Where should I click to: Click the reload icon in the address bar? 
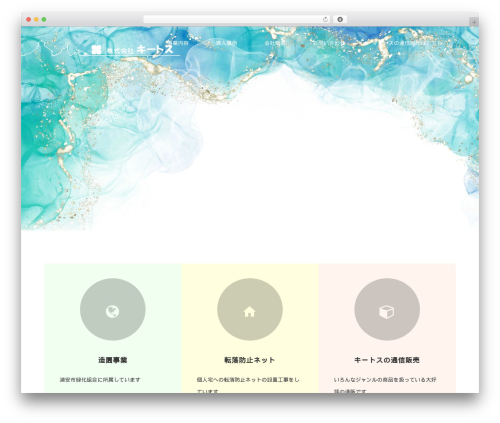325,19
